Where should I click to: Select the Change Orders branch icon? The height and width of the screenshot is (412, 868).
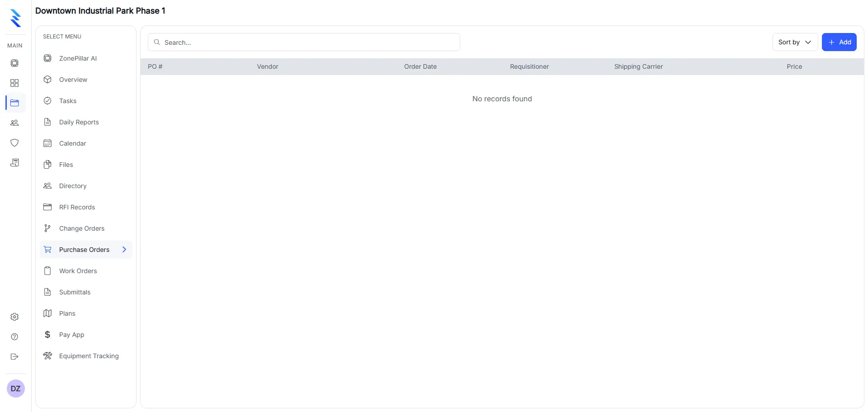click(47, 228)
